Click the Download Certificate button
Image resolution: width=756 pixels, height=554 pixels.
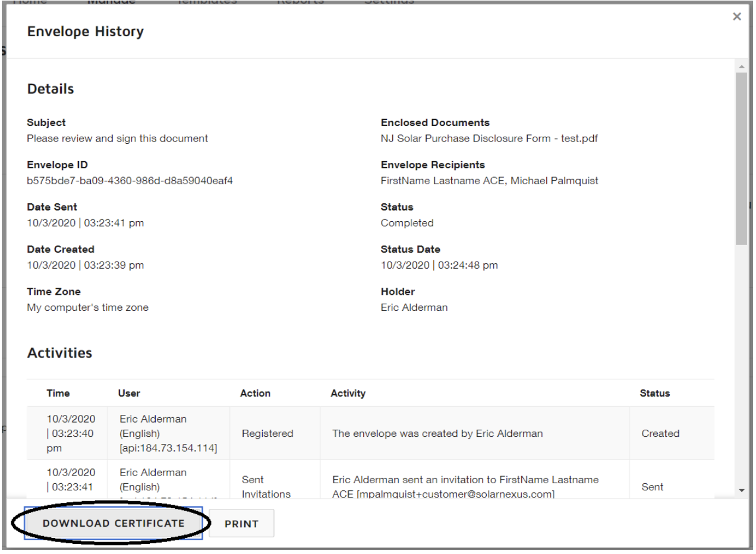114,523
